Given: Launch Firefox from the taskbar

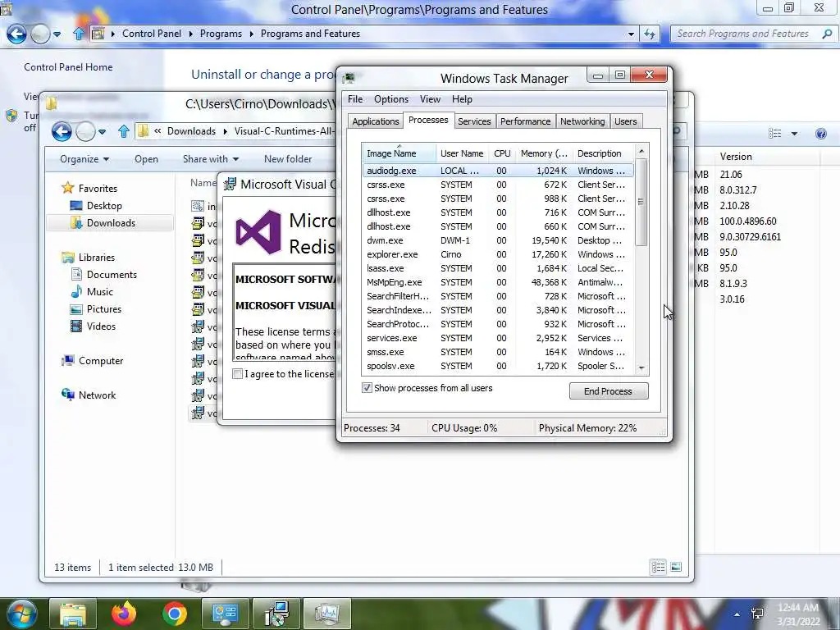Looking at the screenshot, I should coord(124,614).
